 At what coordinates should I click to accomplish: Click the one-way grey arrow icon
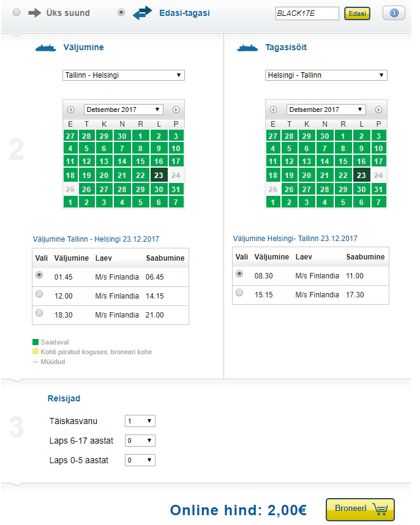pos(34,13)
